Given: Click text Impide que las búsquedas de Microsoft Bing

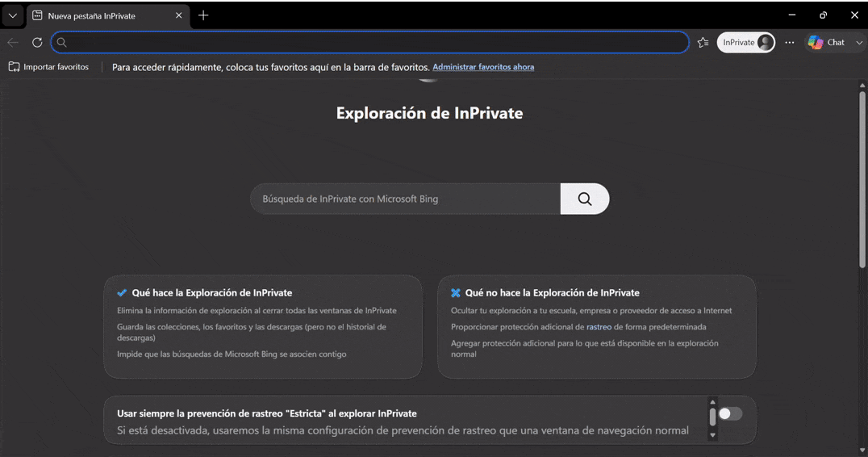Looking at the screenshot, I should (x=232, y=354).
